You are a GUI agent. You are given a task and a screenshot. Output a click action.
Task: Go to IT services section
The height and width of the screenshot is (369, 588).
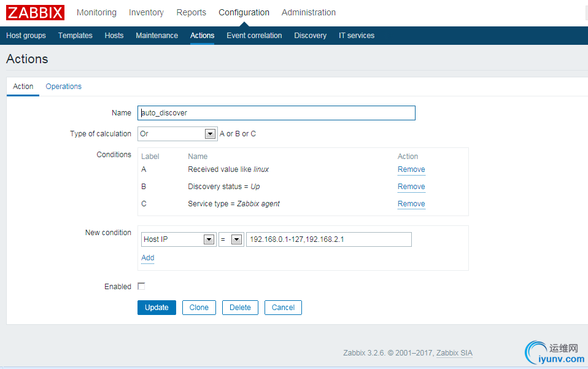357,36
